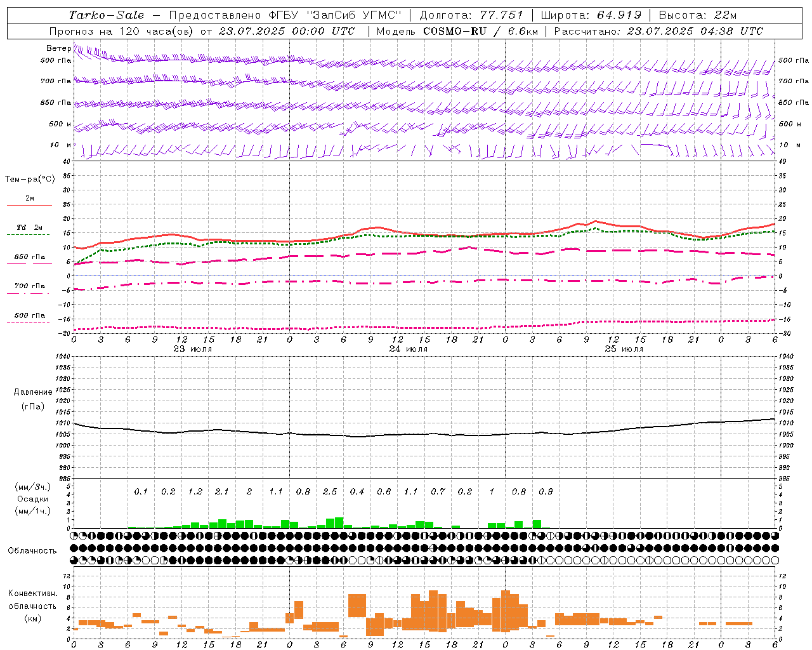Click 'Рассчитано: 23.07.2025 04:38 UTC' text
This screenshot has height=650, width=812.
(658, 31)
